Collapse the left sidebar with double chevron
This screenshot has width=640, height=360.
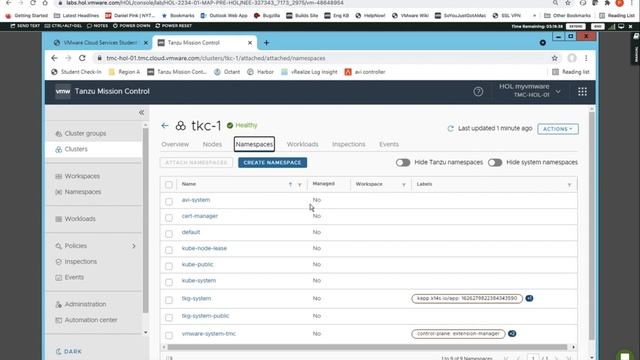141,113
